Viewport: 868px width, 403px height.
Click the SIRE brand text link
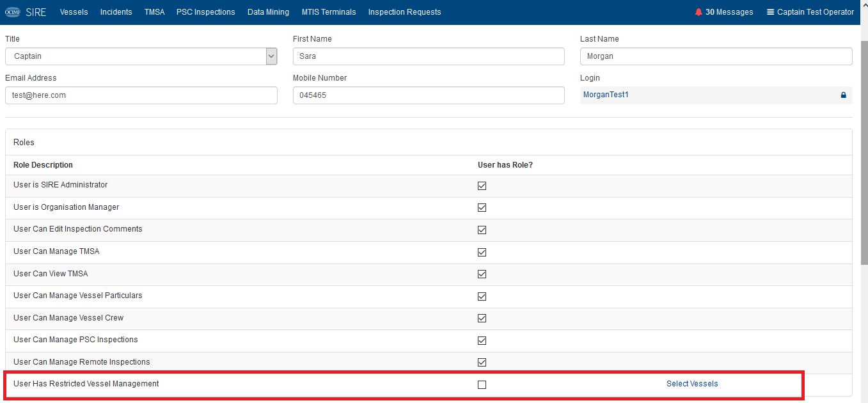36,12
